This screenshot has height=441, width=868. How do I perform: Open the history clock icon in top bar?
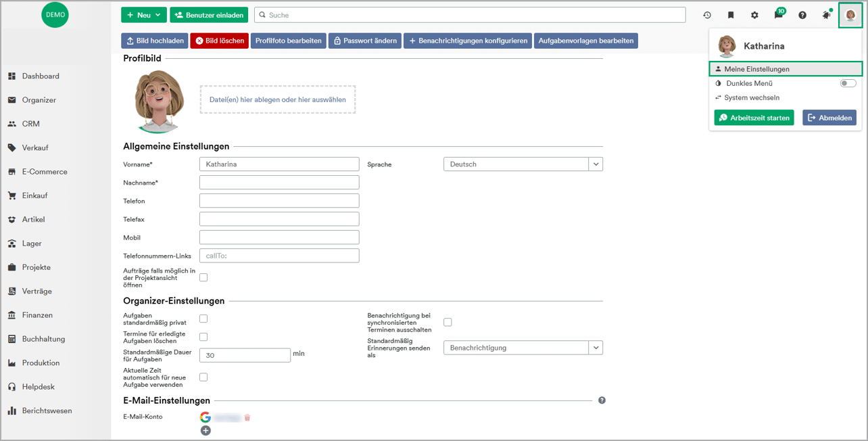tap(707, 15)
